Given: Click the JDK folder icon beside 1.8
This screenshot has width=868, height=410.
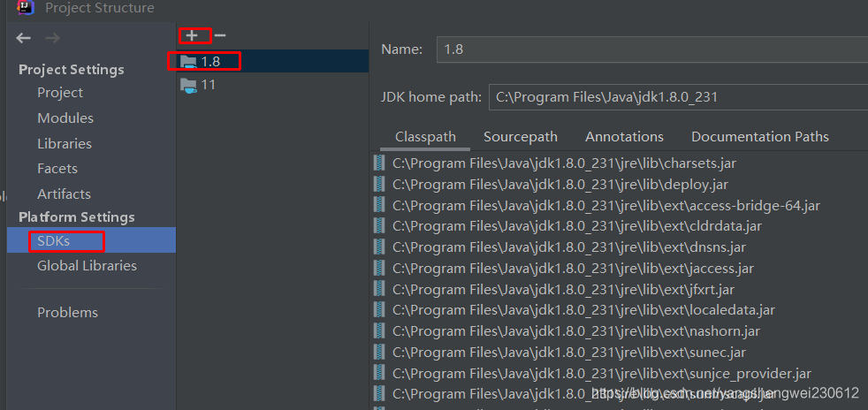Looking at the screenshot, I should (x=189, y=62).
